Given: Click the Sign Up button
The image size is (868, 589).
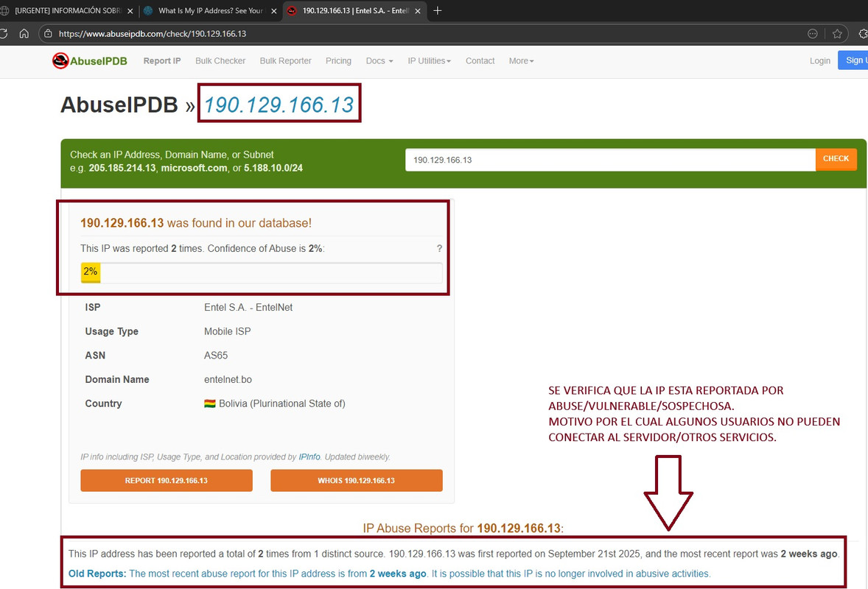Looking at the screenshot, I should (853, 60).
